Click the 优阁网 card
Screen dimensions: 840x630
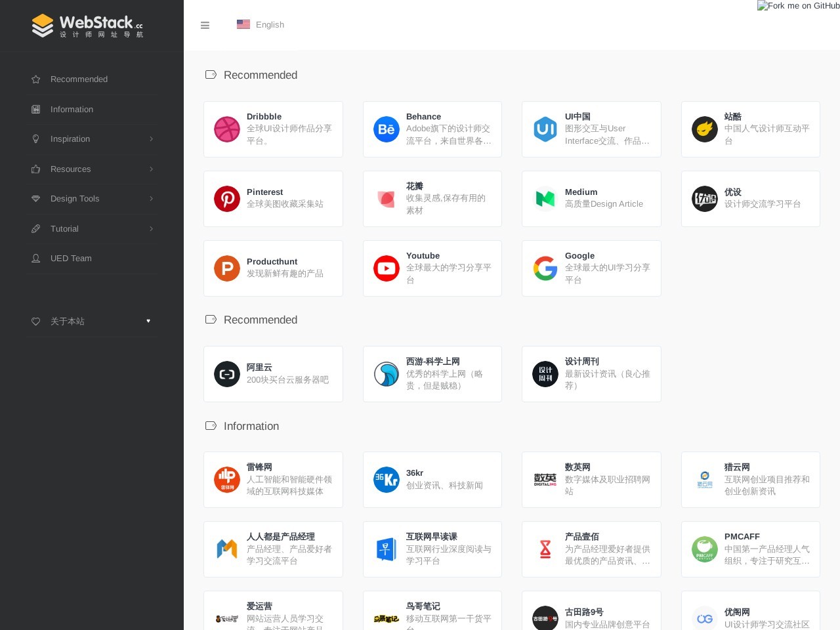click(x=751, y=611)
